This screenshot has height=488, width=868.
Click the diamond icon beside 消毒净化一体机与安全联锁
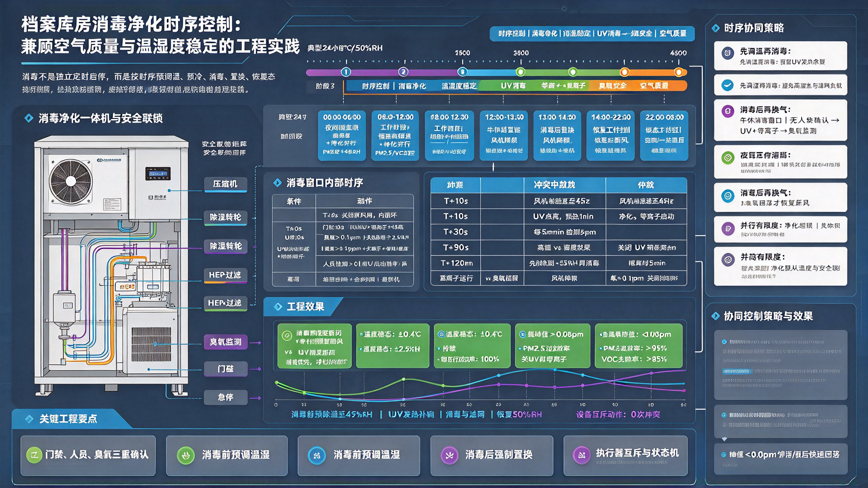pyautogui.click(x=29, y=118)
